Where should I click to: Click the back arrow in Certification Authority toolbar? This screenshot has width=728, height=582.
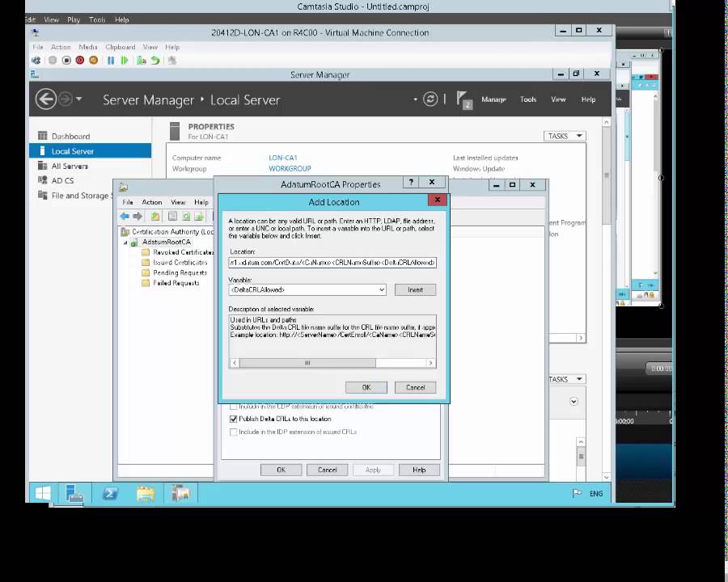[x=125, y=217]
